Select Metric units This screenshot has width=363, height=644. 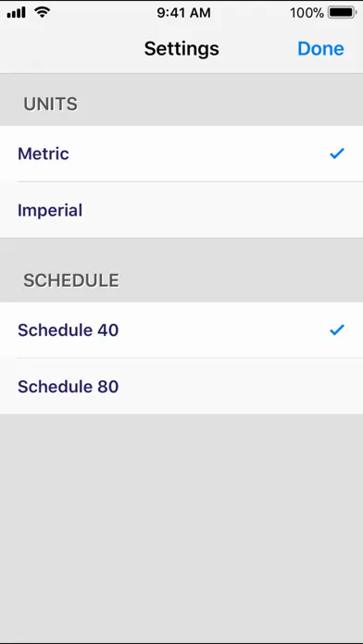pos(181,154)
